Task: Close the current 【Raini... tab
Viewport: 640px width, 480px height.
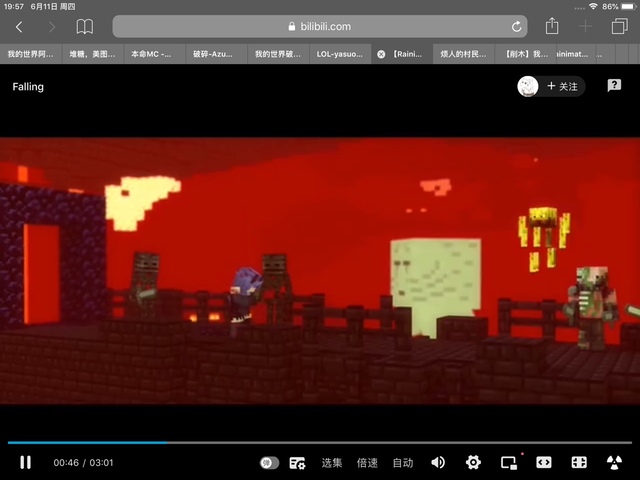Action: [x=381, y=54]
